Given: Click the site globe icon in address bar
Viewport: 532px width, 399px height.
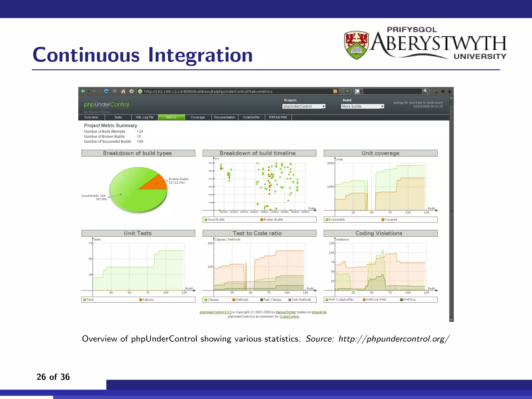Looking at the screenshot, I should pyautogui.click(x=140, y=91).
